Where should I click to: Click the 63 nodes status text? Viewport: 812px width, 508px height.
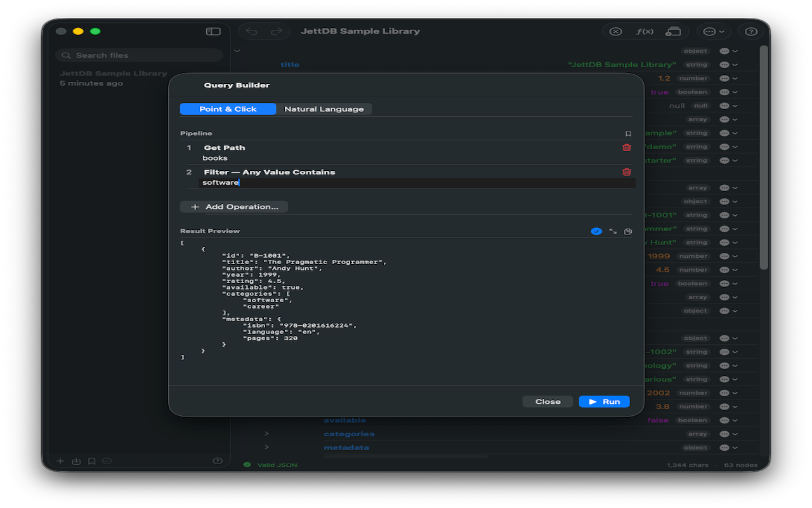pyautogui.click(x=741, y=465)
